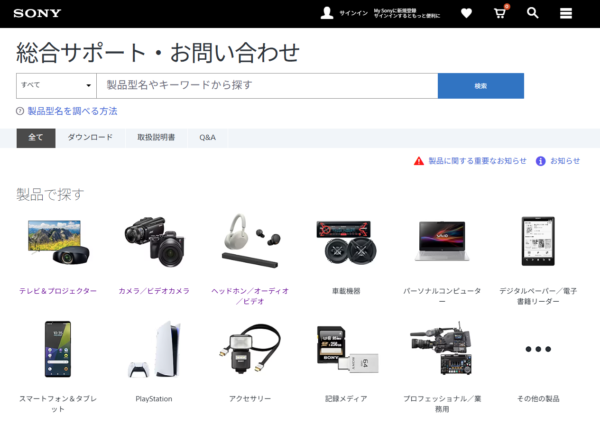
Task: Click the サインイン text link
Action: [x=354, y=13]
